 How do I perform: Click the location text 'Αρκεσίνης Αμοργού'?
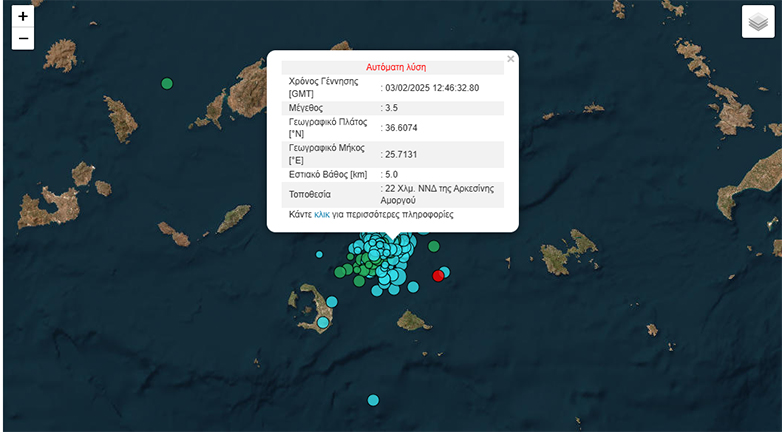pos(441,194)
